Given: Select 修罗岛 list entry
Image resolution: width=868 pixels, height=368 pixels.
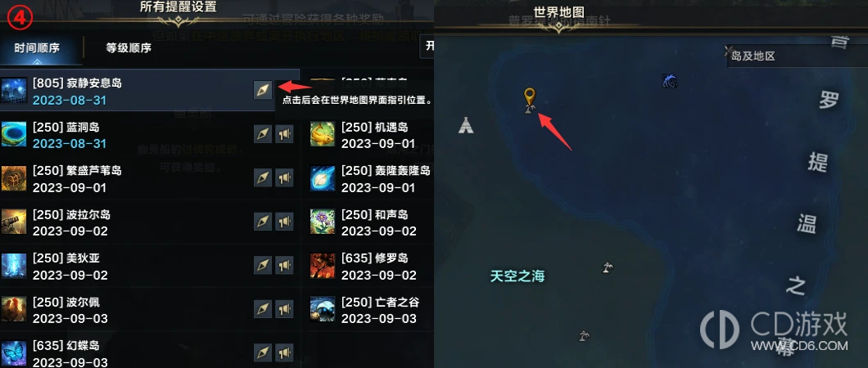Looking at the screenshot, I should [371, 265].
